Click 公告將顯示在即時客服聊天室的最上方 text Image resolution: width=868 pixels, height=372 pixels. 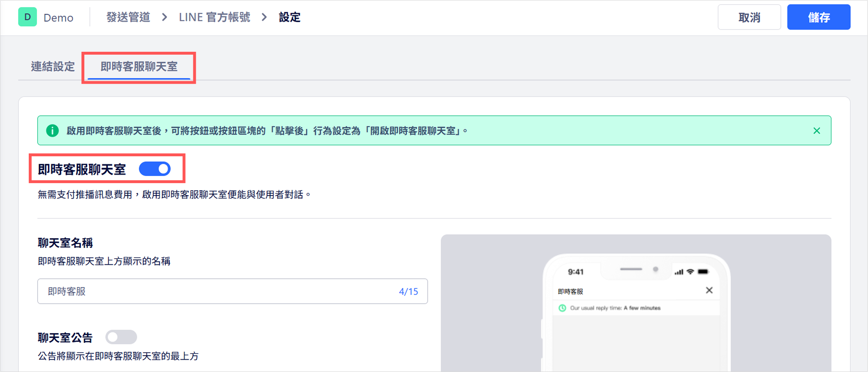coord(118,356)
